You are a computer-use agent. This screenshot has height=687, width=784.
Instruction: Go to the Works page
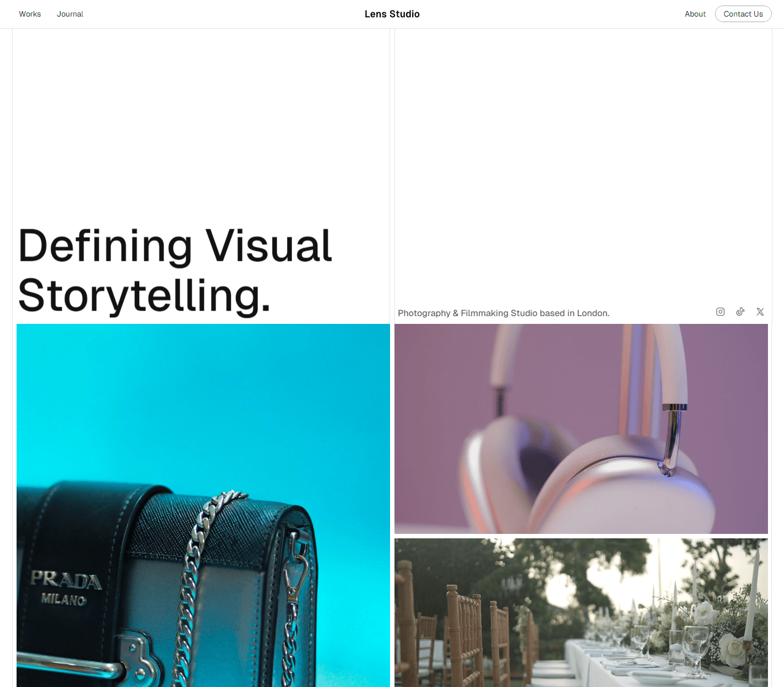click(x=30, y=14)
